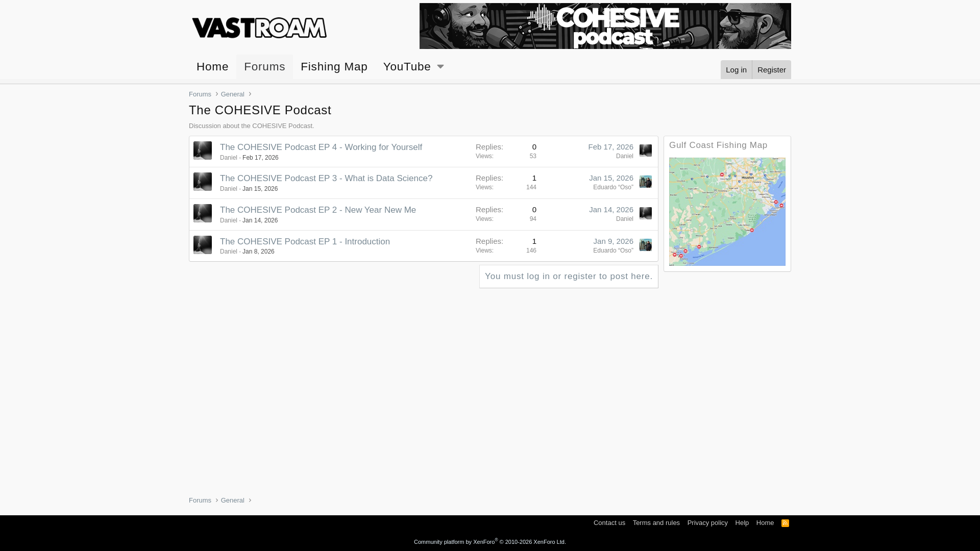The width and height of the screenshot is (980, 551).
Task: Open EP 1 - Introduction thread
Action: pyautogui.click(x=305, y=241)
